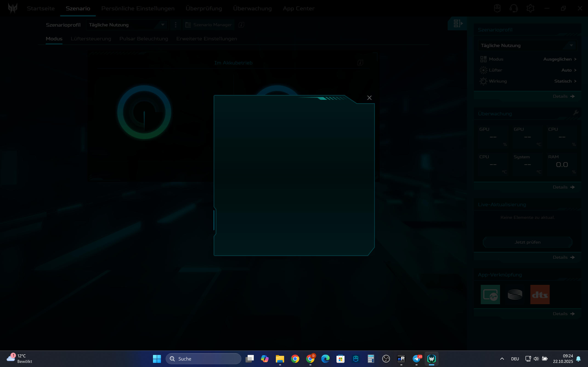Open the Überwachung menu tab
Image resolution: width=588 pixels, height=367 pixels.
[x=252, y=8]
